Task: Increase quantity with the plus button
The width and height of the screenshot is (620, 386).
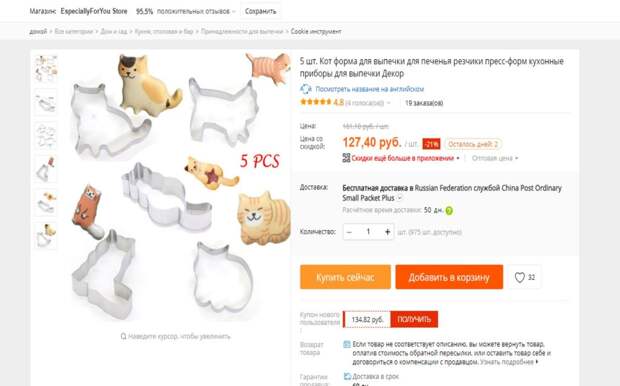Action: tap(388, 232)
